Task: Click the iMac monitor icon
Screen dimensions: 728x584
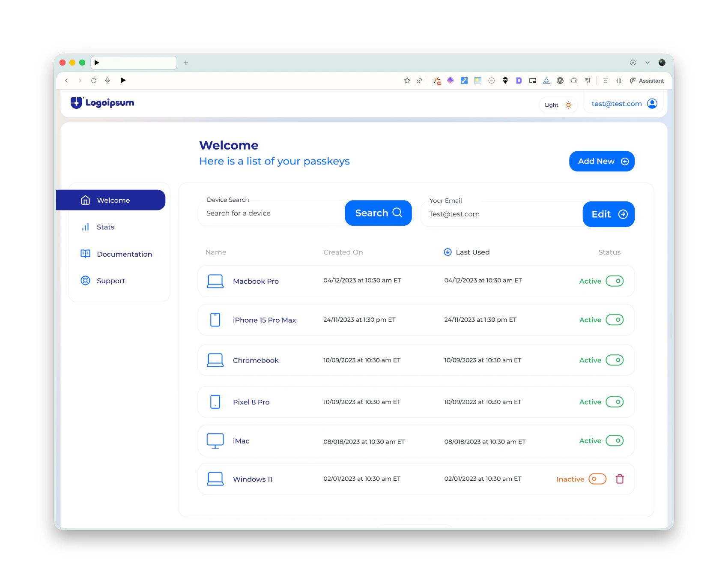Action: tap(215, 441)
